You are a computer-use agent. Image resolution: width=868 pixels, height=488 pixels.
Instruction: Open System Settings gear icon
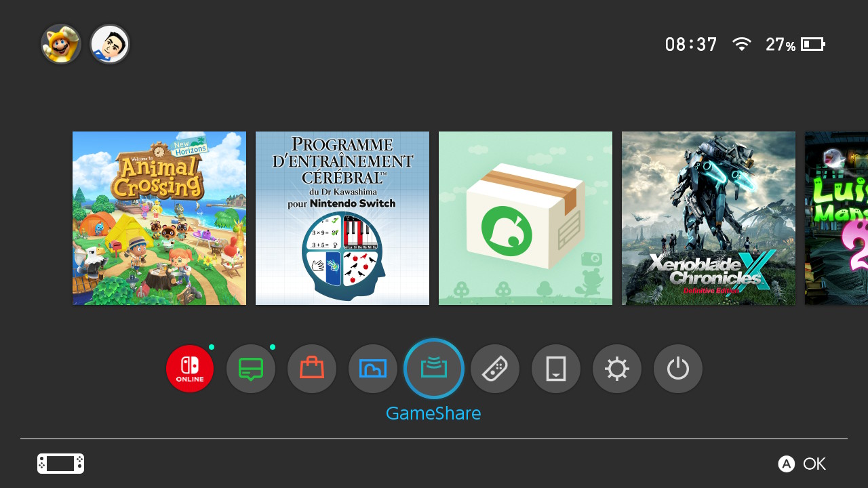point(617,369)
